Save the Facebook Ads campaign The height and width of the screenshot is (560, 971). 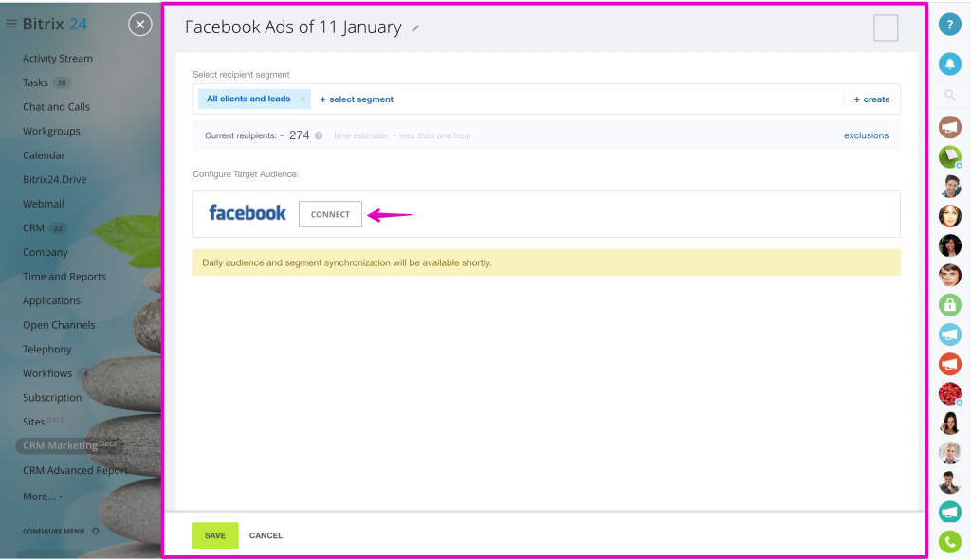(215, 535)
